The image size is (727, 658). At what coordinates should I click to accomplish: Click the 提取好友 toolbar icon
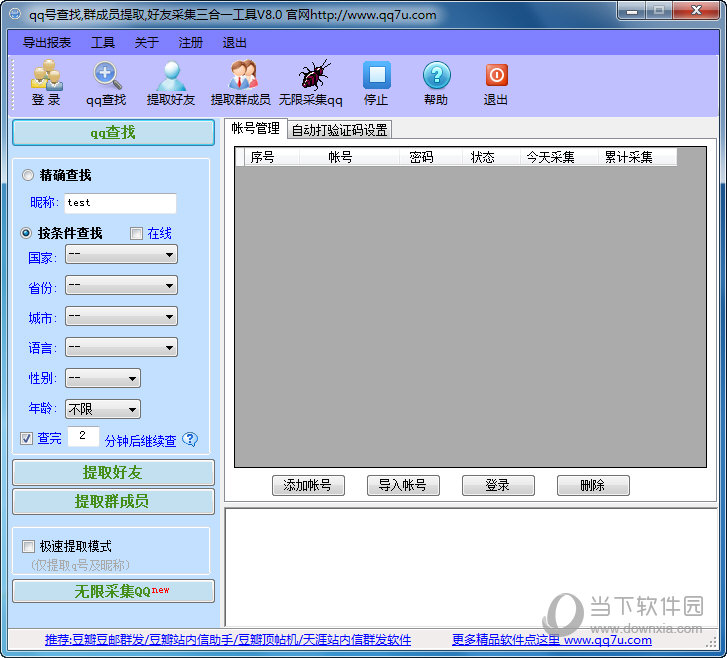(x=171, y=83)
